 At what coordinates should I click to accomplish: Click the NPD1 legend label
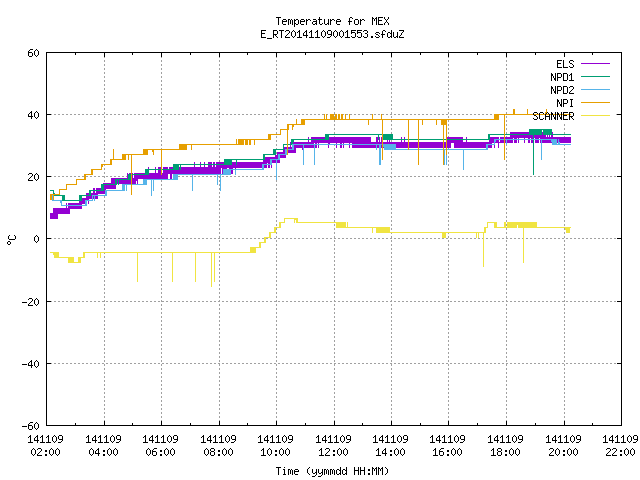click(x=562, y=77)
